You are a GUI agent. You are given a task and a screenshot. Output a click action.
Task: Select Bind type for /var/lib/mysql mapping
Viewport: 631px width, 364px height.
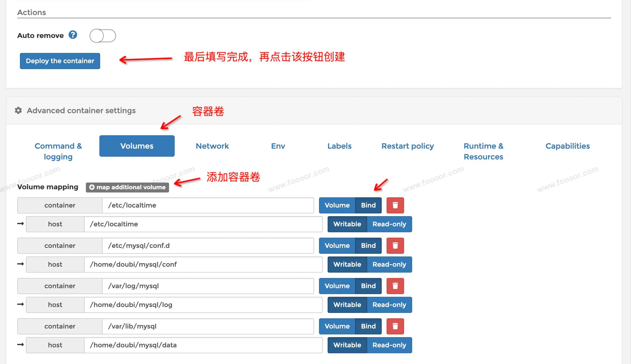coord(368,326)
